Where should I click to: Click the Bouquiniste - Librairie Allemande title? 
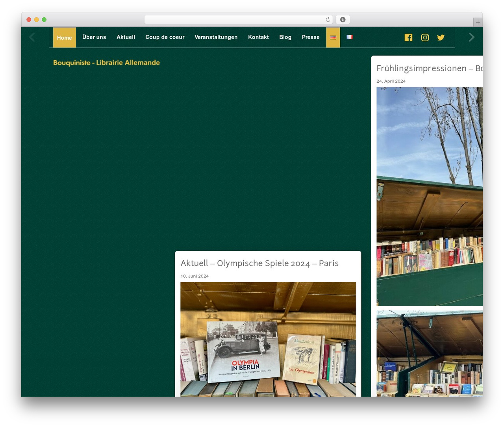[106, 63]
